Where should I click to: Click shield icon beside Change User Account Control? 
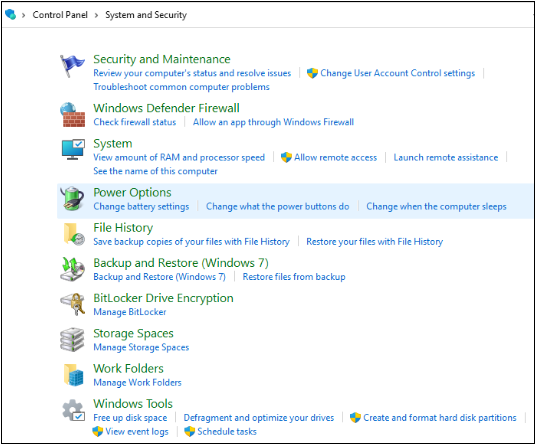tap(312, 73)
